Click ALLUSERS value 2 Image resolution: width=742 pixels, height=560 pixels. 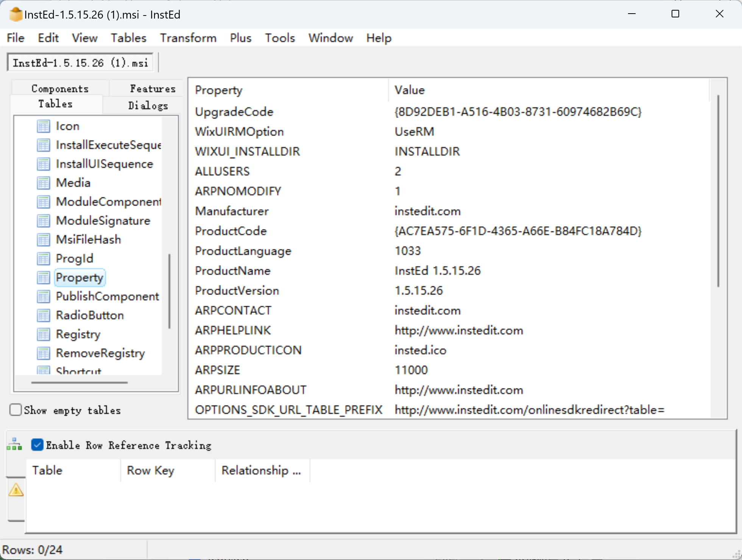click(398, 171)
